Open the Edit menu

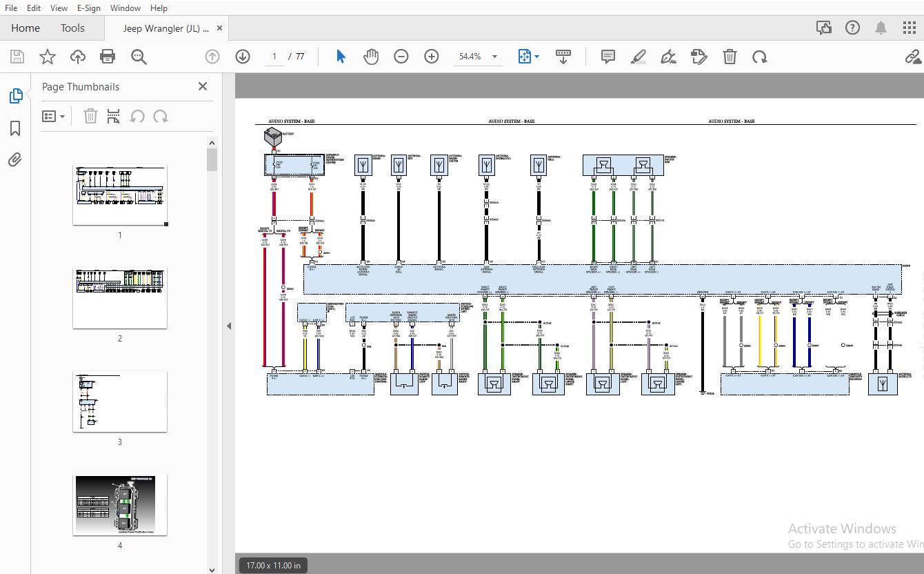point(34,8)
